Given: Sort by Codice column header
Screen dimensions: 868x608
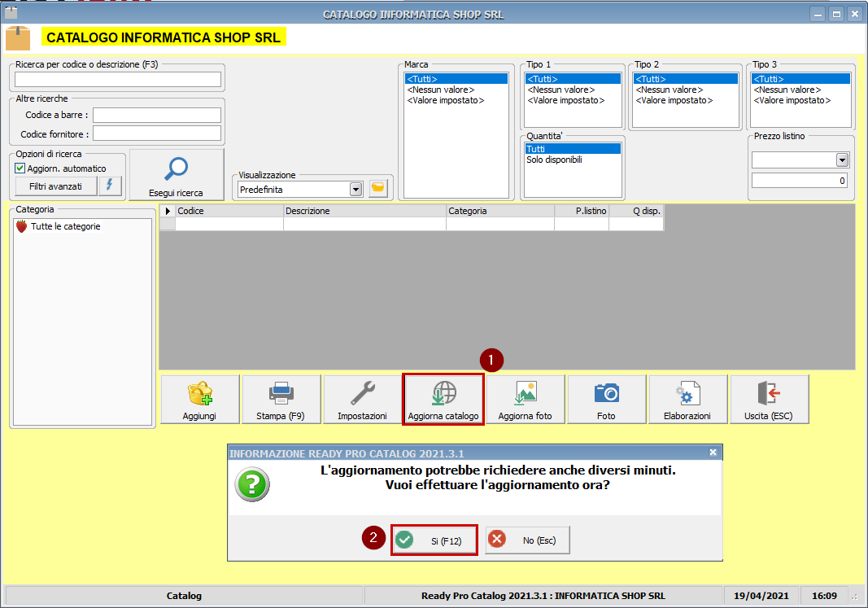Looking at the screenshot, I should pos(229,211).
